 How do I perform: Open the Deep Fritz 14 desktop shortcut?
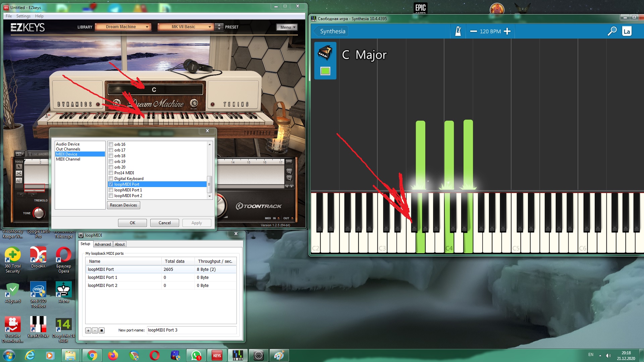[63, 329]
